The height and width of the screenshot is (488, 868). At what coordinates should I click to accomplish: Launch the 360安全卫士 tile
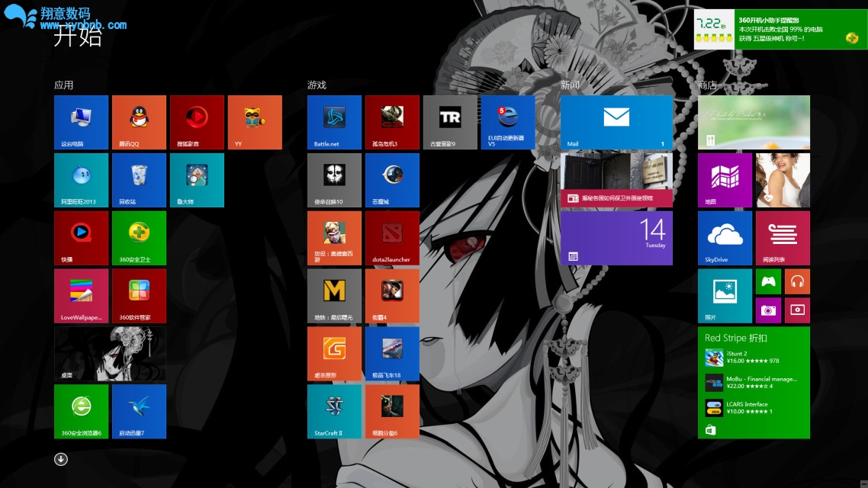(139, 238)
